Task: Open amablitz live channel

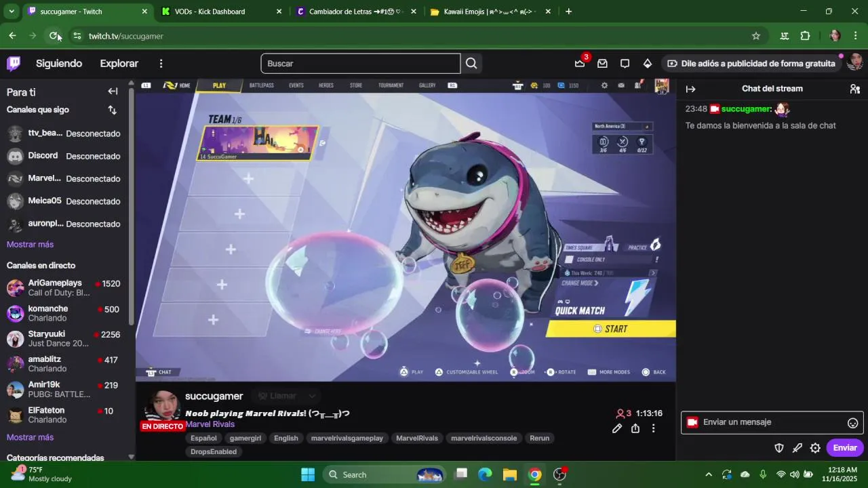Action: click(64, 364)
